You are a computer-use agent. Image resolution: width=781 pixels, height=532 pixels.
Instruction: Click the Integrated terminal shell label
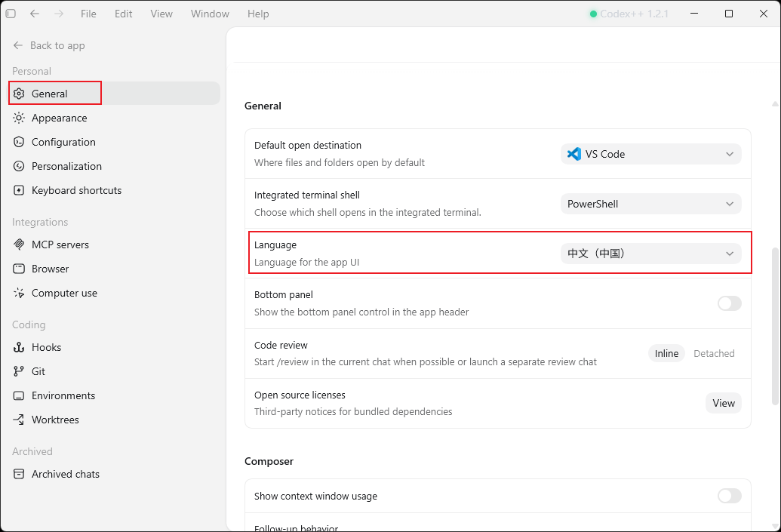point(307,195)
